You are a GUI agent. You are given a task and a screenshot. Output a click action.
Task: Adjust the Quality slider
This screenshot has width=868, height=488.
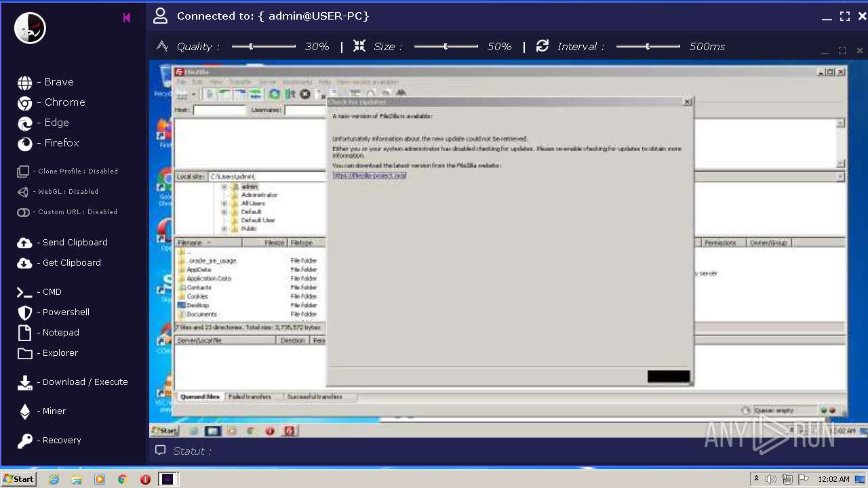(x=264, y=46)
